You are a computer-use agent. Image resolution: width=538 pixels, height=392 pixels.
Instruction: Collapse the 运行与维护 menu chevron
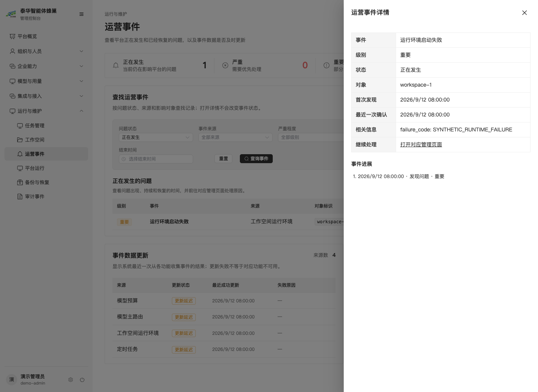pos(81,111)
